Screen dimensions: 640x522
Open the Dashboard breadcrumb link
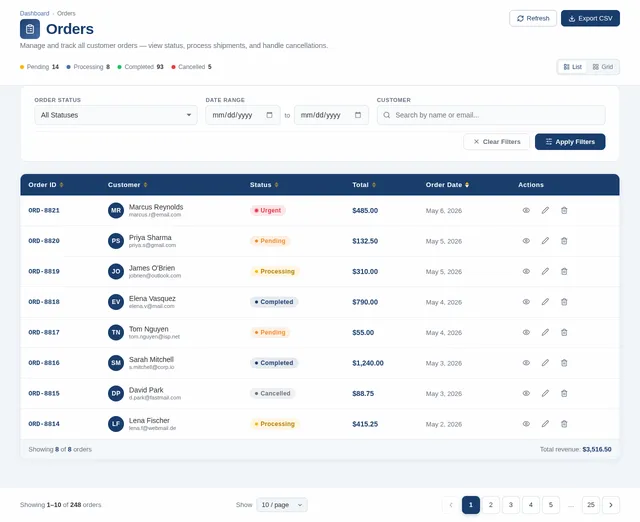pyautogui.click(x=34, y=13)
